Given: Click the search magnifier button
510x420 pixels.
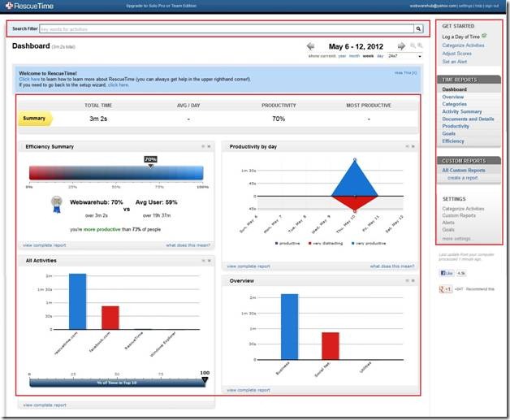Looking at the screenshot, I should [x=418, y=29].
